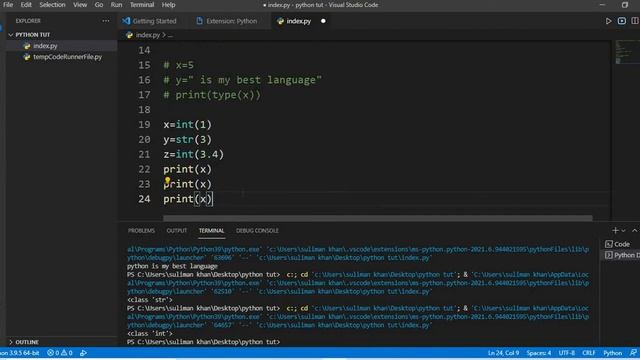Open the File menu
This screenshot has height=360, width=640.
[8, 5]
